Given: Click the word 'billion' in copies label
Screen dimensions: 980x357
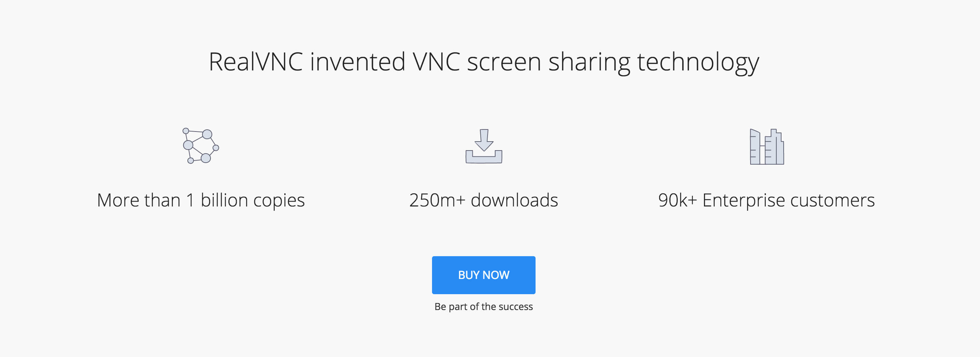Looking at the screenshot, I should point(224,200).
